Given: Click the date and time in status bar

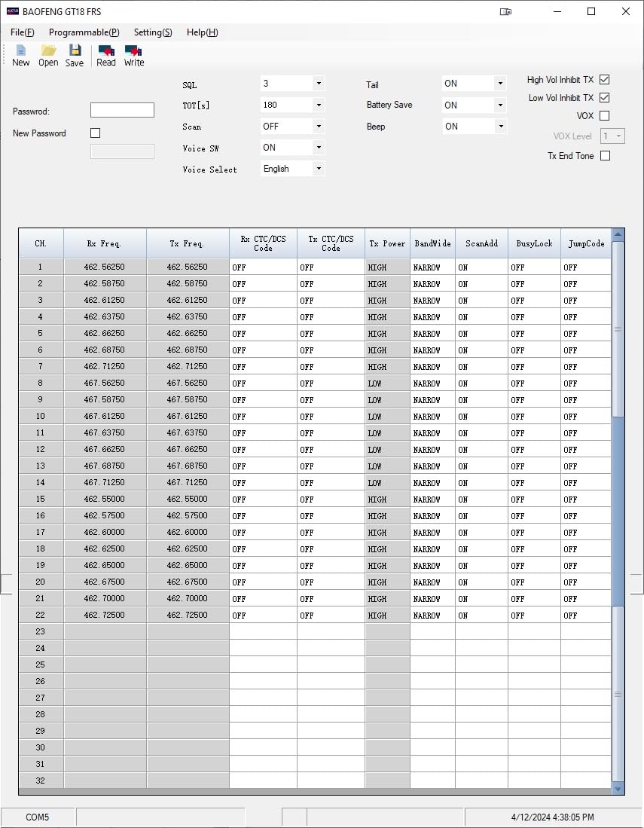Looking at the screenshot, I should click(x=552, y=817).
